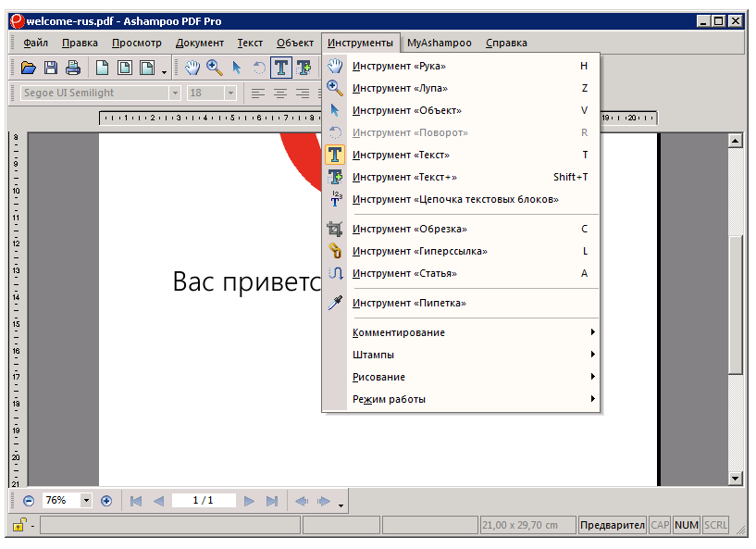Go to first page icon

point(136,501)
